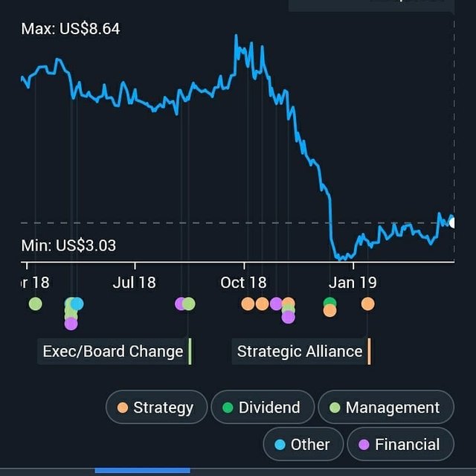Screen dimensions: 476x476
Task: Click the second orange dot near Oct 18
Action: coord(262,303)
